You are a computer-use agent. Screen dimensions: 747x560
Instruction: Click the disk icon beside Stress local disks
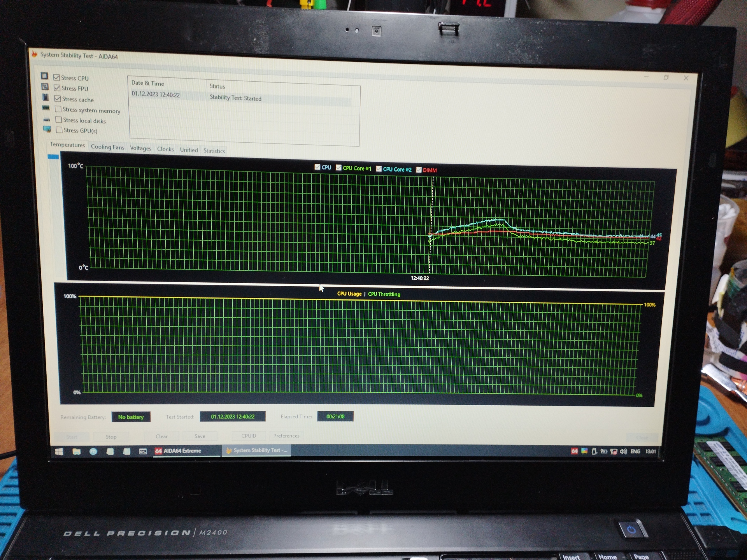(x=47, y=120)
